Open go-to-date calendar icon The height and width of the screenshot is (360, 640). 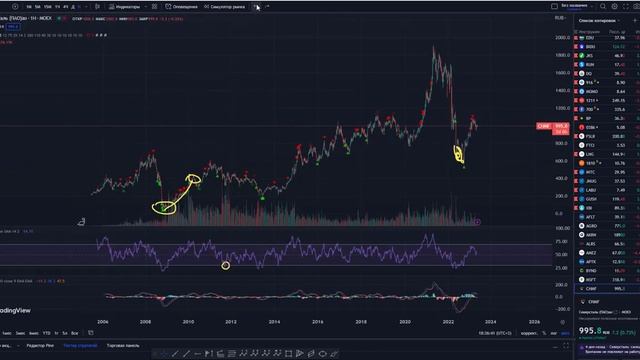click(x=91, y=333)
